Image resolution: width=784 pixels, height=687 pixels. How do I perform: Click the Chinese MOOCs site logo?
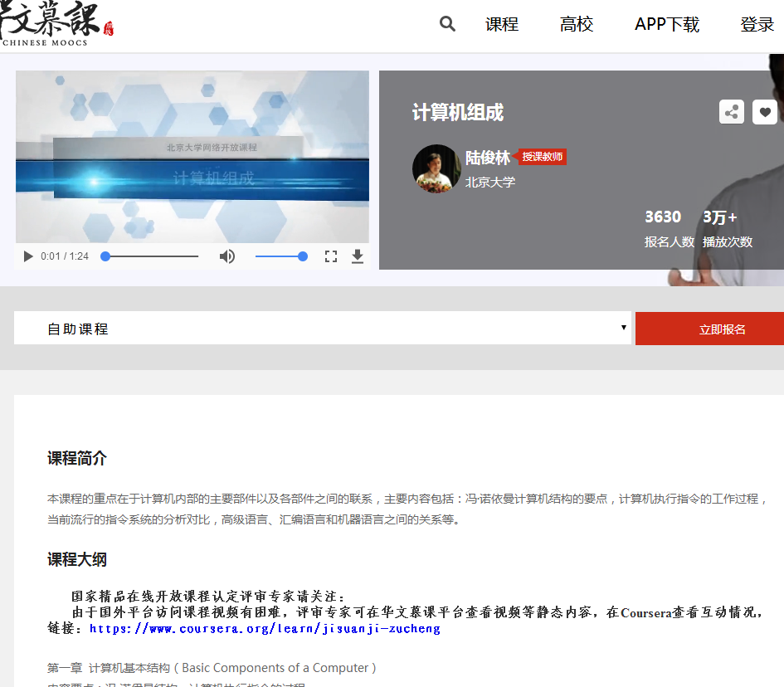[56, 24]
